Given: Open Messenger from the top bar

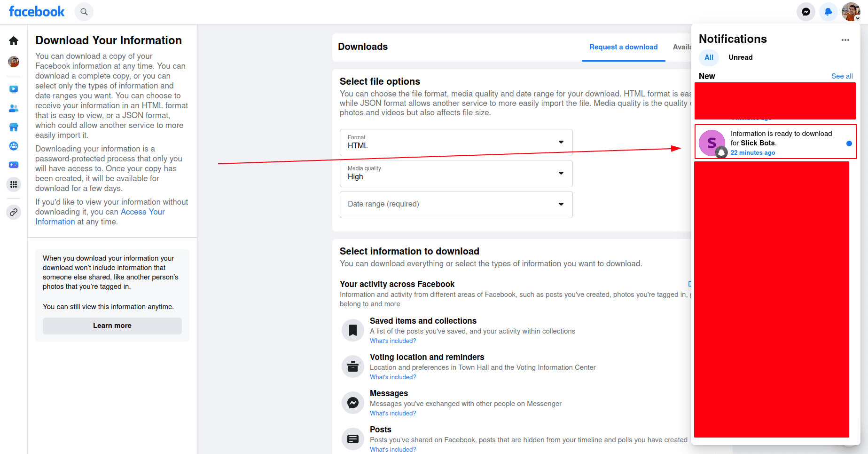Looking at the screenshot, I should [805, 12].
